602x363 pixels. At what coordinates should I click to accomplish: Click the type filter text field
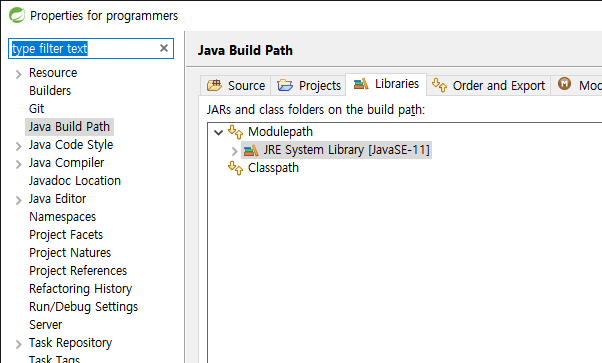(x=91, y=48)
